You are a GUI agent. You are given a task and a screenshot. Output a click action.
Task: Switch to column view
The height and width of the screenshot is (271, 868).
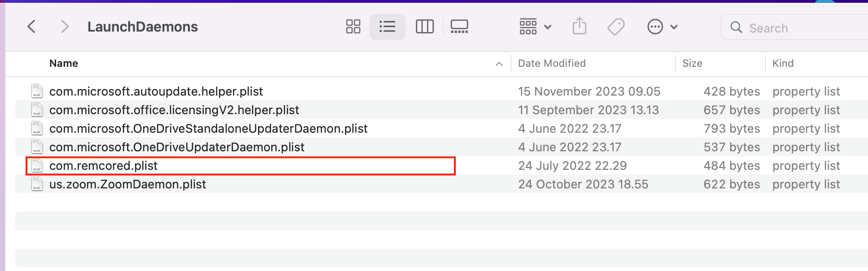click(424, 26)
